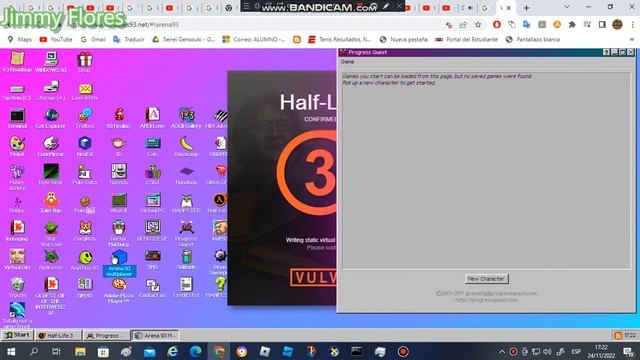Screen dimensions: 640x360
Task: Open a new Chrome tab
Action: pyautogui.click(x=527, y=8)
